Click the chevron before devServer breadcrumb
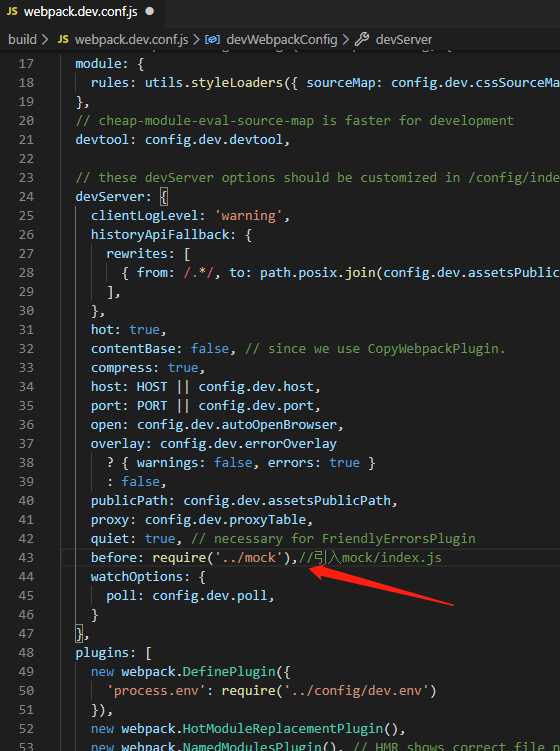The height and width of the screenshot is (751, 560). (x=346, y=39)
